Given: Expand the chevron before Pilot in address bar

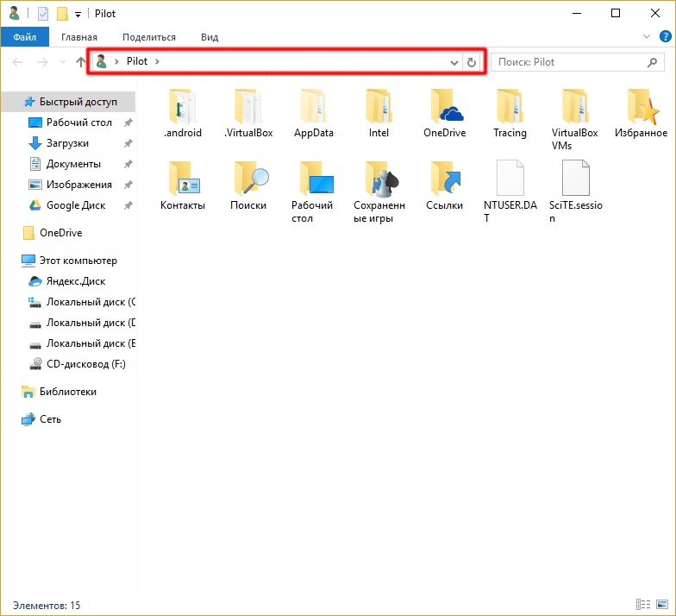Looking at the screenshot, I should 116,62.
